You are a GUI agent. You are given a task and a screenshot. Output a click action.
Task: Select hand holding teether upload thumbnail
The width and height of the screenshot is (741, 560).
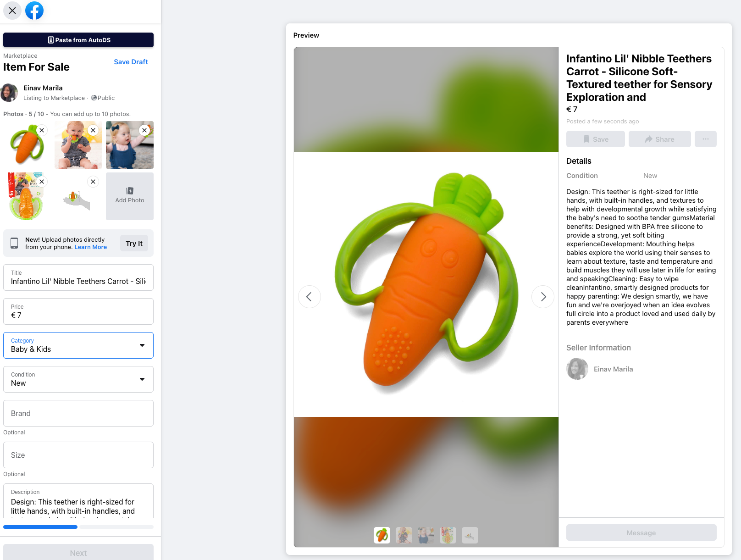(x=78, y=196)
